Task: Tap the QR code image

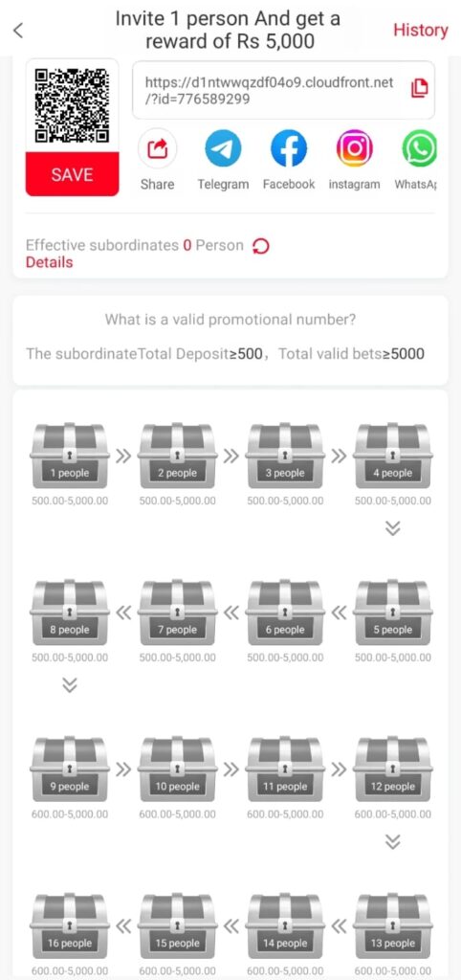Action: pos(72,106)
